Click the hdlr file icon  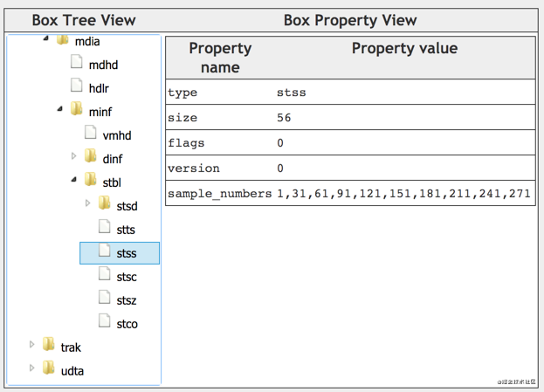coord(76,86)
